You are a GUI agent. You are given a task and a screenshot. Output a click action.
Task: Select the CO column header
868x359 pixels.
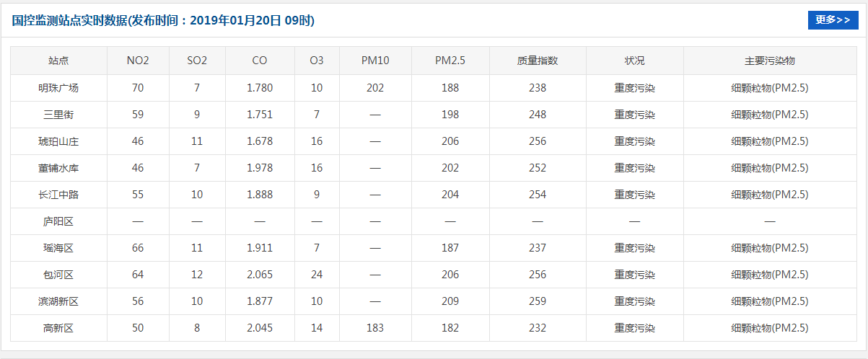click(x=260, y=61)
